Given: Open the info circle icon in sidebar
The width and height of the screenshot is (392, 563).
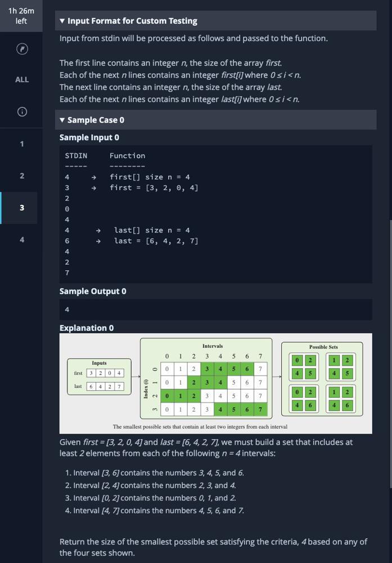Looking at the screenshot, I should pos(21,111).
